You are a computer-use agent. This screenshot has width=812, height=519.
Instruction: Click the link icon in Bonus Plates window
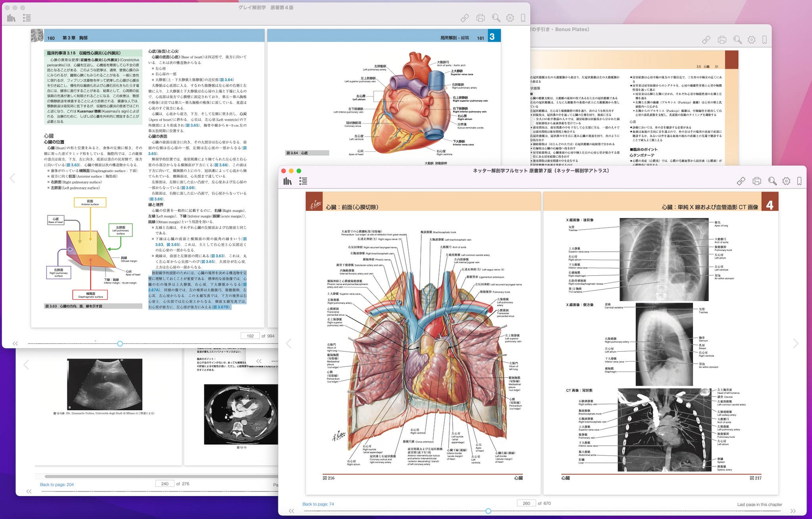coord(706,40)
